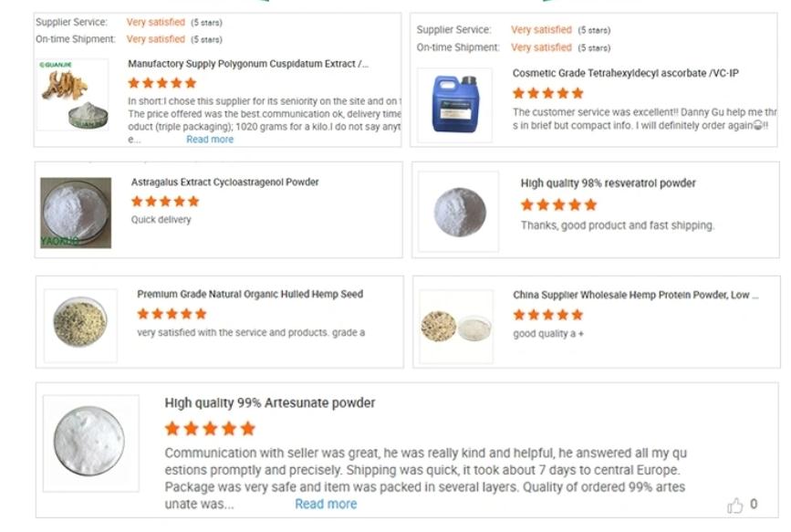Open the resveratrol powder thumbnail image
The image size is (791, 532).
tap(459, 213)
